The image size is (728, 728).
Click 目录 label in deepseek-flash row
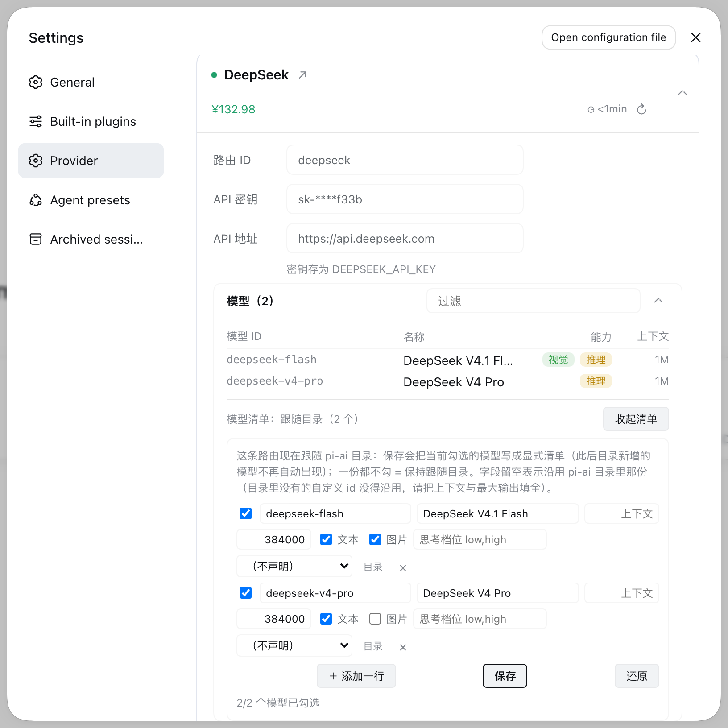pyautogui.click(x=373, y=567)
